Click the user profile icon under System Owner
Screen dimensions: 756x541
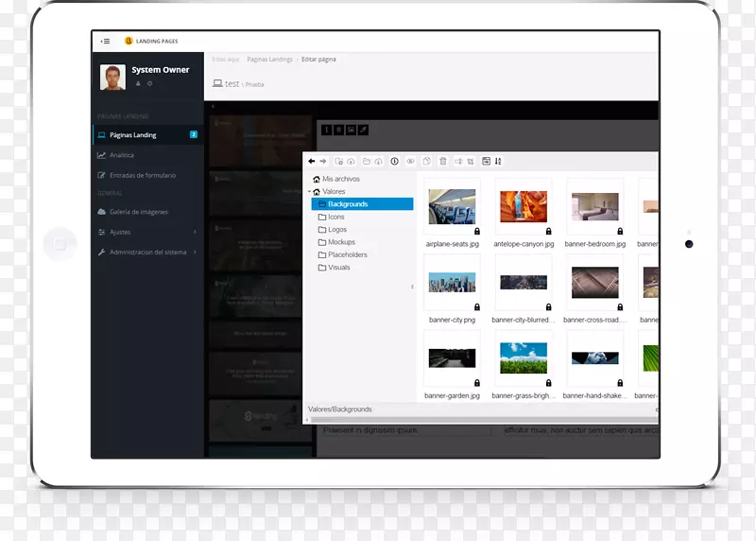point(138,83)
